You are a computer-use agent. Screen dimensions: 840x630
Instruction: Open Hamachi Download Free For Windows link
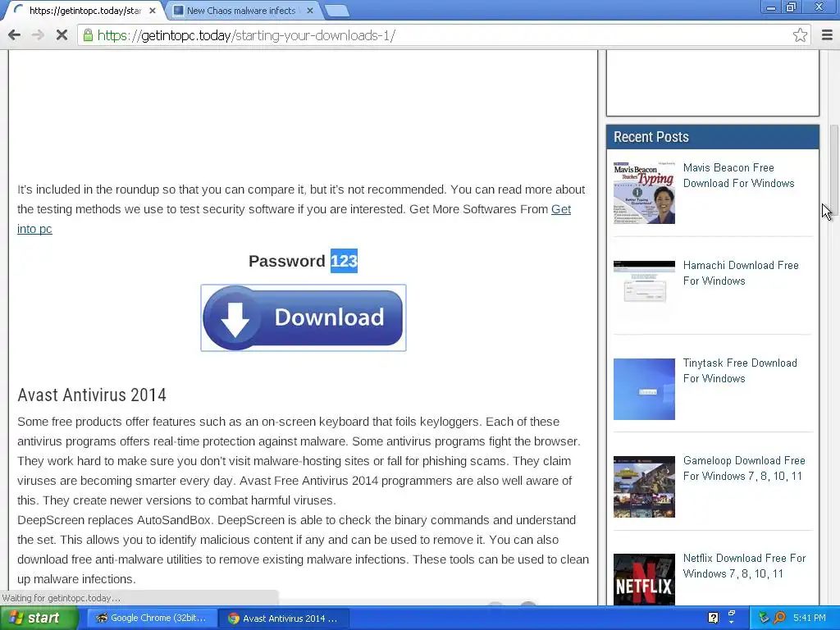click(x=741, y=272)
